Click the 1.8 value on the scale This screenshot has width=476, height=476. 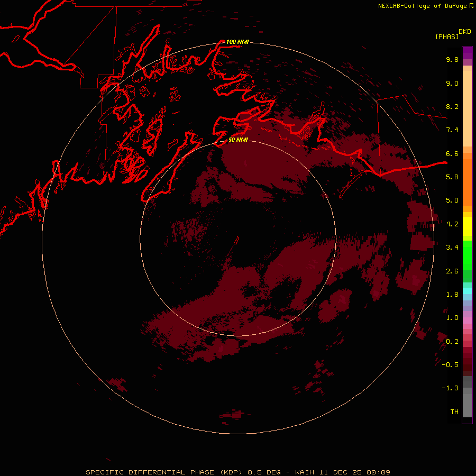[x=452, y=295]
